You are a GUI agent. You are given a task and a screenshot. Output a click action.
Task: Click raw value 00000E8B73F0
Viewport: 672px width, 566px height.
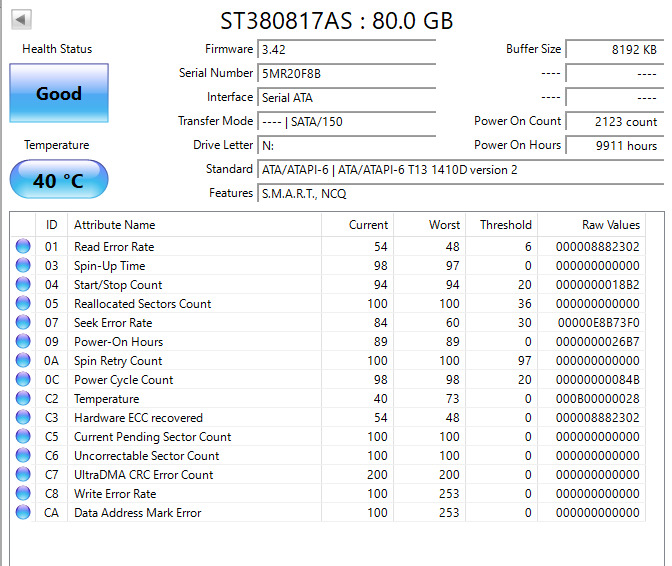click(x=598, y=323)
